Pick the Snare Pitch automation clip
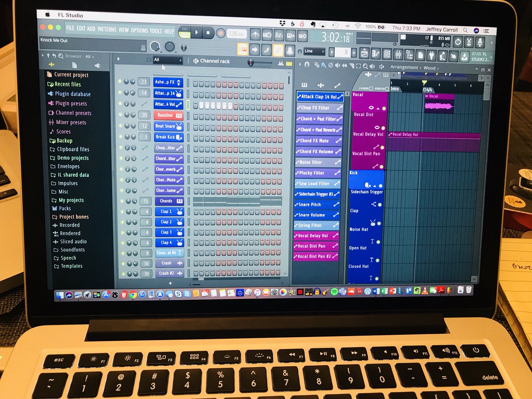This screenshot has height=399, width=532. click(x=318, y=204)
